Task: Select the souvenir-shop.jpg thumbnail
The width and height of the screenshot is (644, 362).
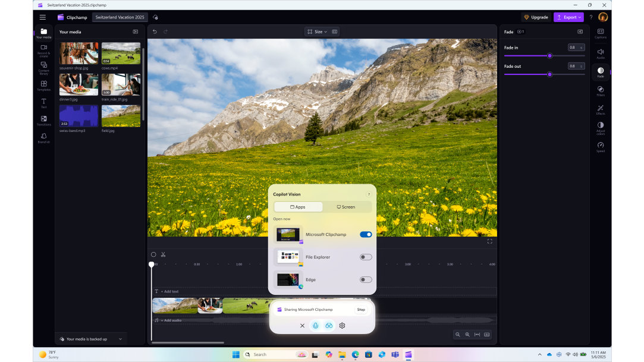Action: [78, 53]
